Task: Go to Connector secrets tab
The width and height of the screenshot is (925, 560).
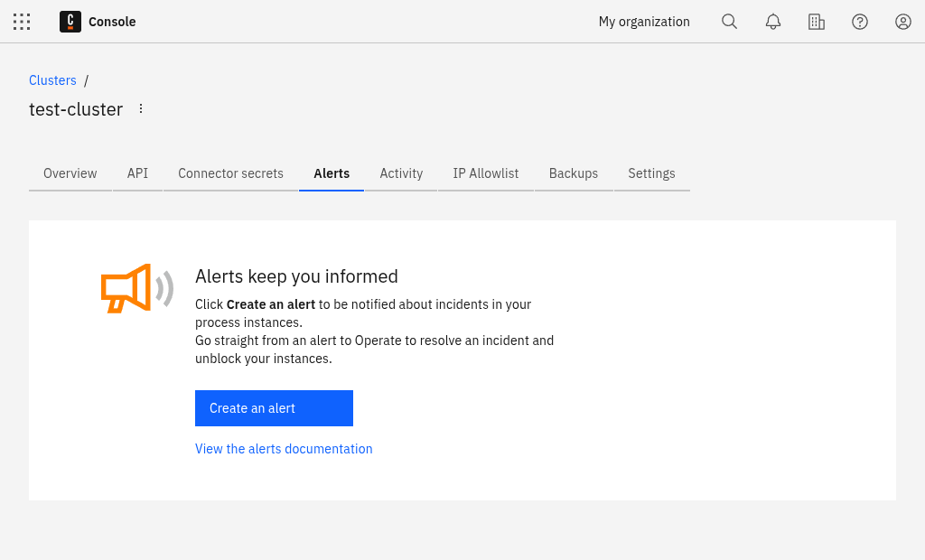Action: [x=230, y=173]
